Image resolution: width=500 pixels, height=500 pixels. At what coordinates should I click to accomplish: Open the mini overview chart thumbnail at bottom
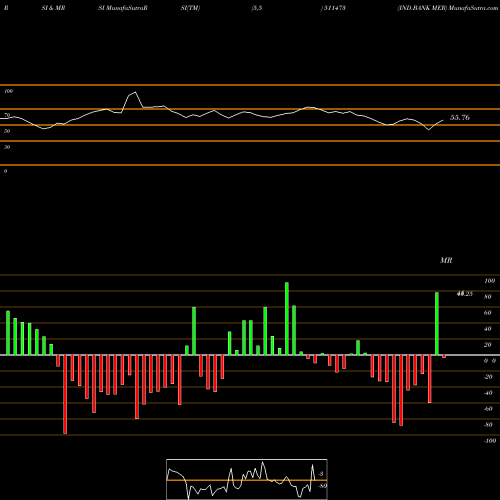(247, 479)
